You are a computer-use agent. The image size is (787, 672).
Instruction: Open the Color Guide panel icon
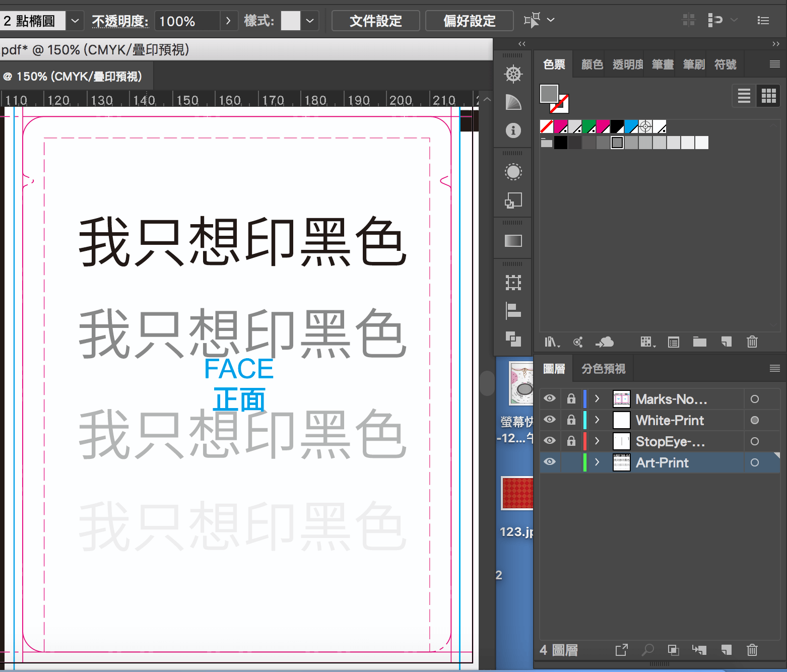click(x=513, y=102)
